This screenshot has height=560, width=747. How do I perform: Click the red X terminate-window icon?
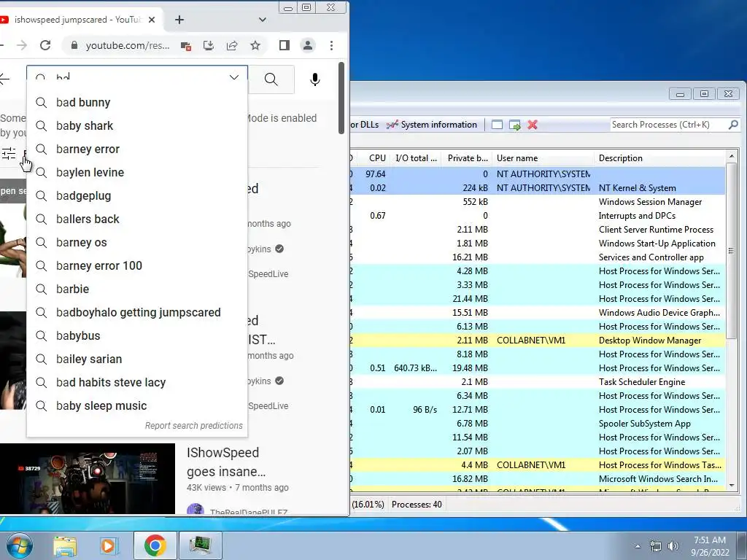coord(533,125)
